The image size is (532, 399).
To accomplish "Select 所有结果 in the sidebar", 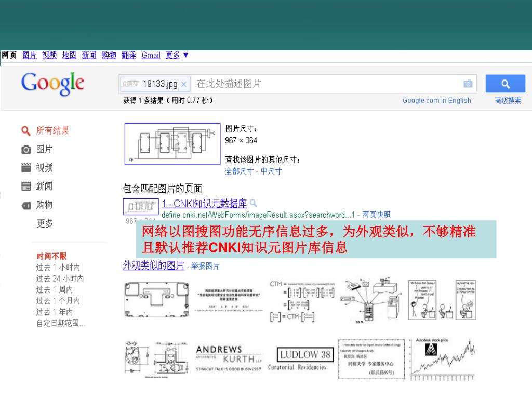I will [x=52, y=130].
